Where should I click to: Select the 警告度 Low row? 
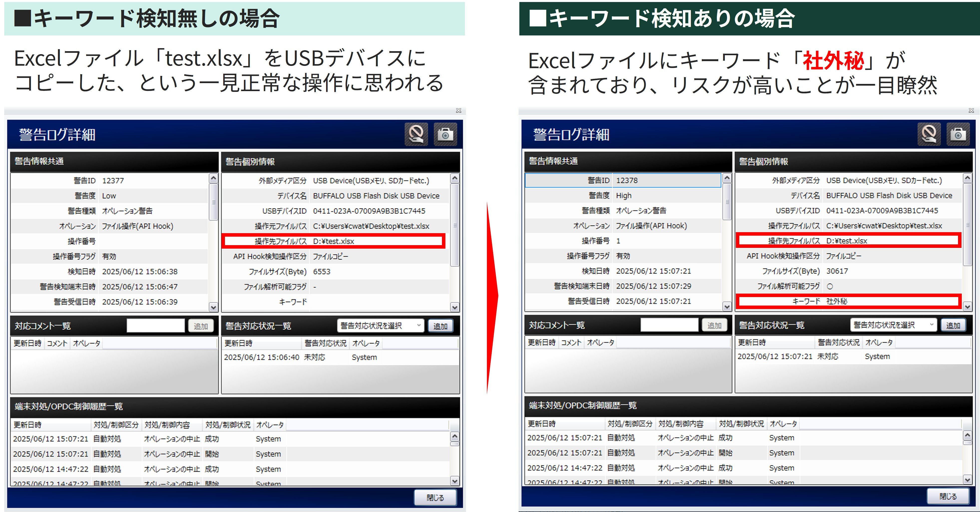tap(110, 196)
